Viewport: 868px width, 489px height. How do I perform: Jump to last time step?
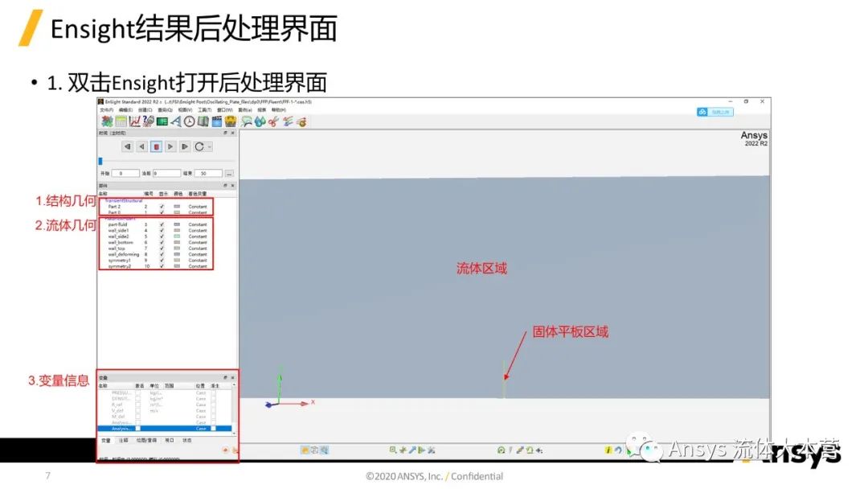[185, 146]
